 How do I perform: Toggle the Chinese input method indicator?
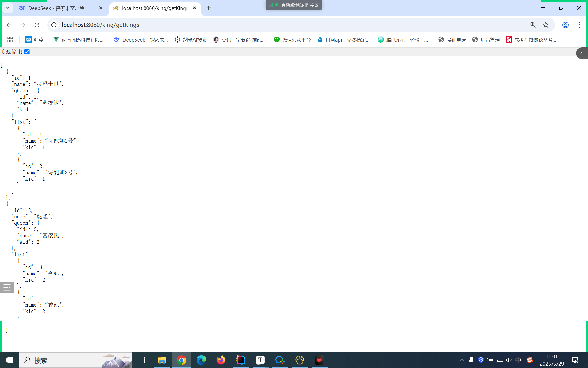[518, 360]
